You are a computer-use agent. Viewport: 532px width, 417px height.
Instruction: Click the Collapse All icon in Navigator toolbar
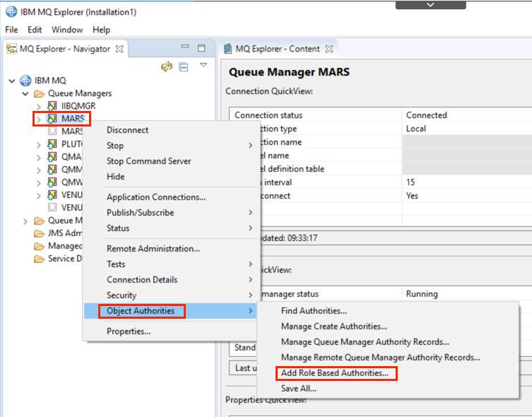(184, 67)
